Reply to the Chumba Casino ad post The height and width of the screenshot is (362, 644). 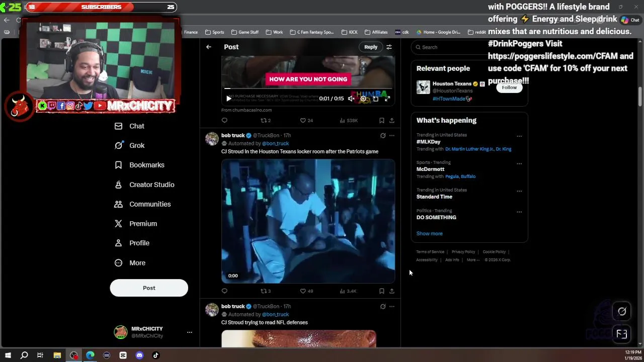(224, 120)
